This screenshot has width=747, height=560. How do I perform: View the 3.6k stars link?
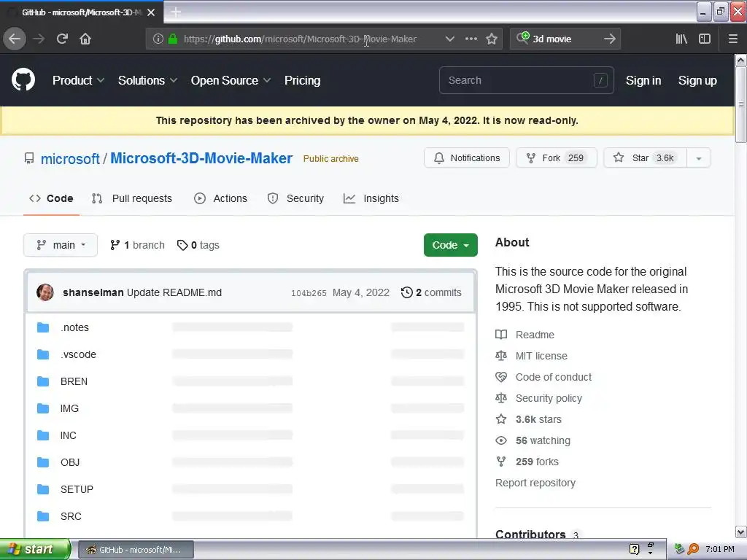[x=529, y=419]
